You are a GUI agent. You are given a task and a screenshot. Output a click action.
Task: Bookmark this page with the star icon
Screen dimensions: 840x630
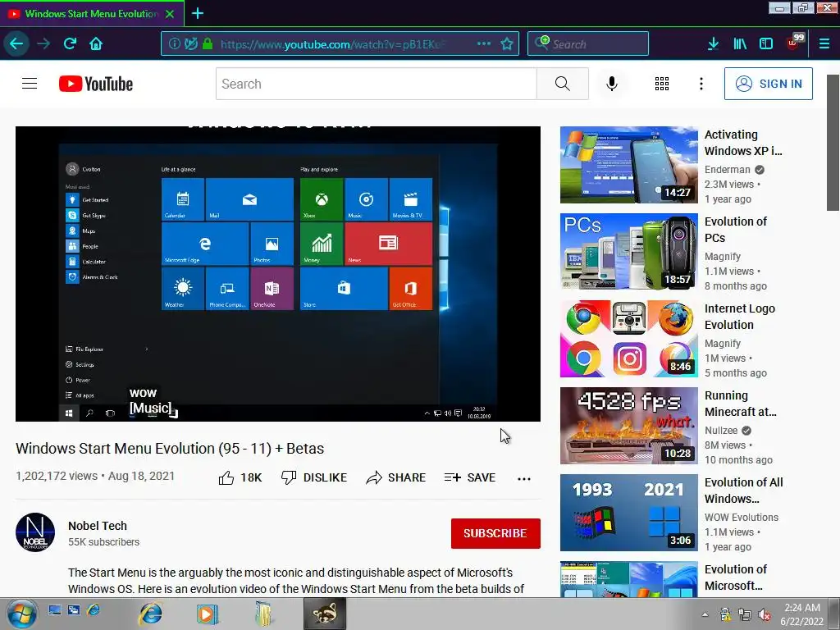coord(507,43)
